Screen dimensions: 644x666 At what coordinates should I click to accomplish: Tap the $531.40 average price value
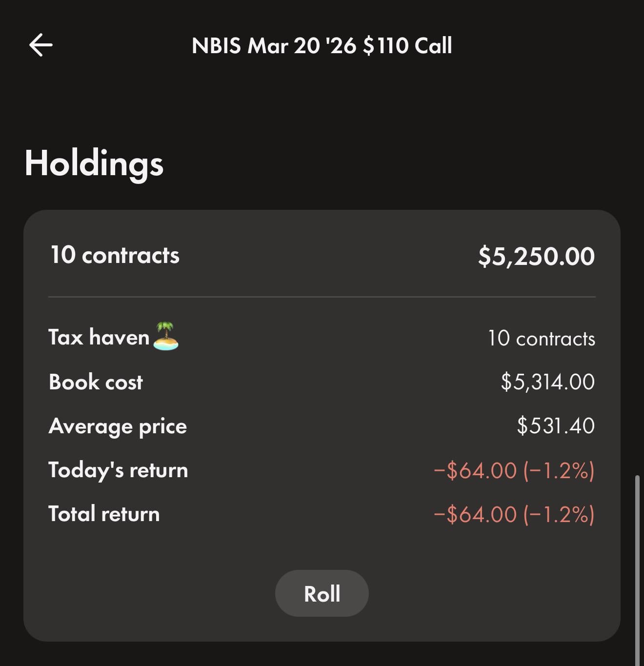coord(555,425)
